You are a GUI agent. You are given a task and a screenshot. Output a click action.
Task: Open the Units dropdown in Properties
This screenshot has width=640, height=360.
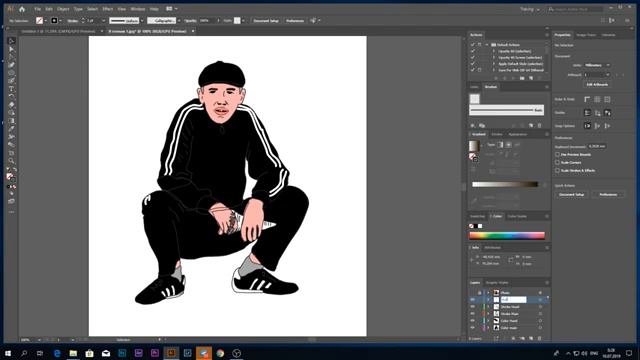click(597, 65)
